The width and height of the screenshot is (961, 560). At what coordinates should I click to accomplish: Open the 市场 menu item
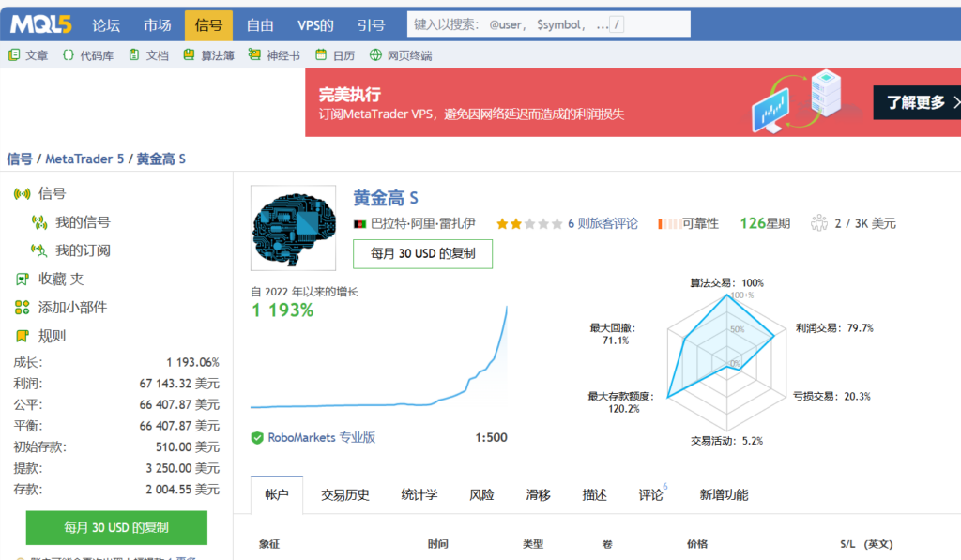click(158, 25)
